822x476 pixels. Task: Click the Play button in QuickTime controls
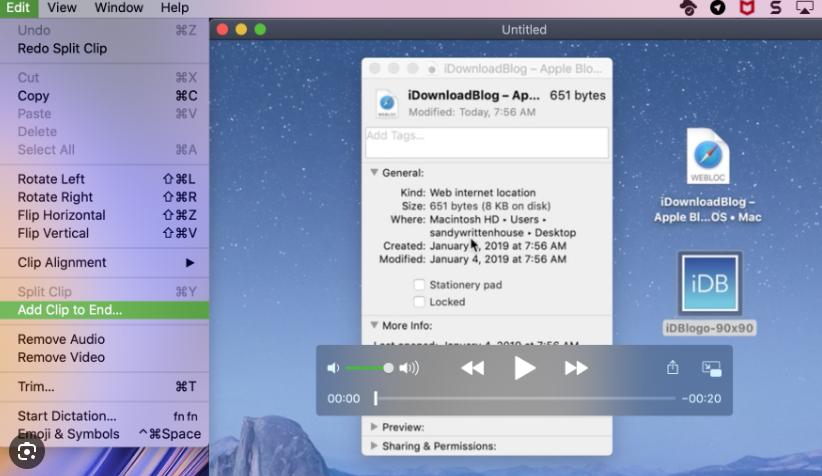point(525,368)
